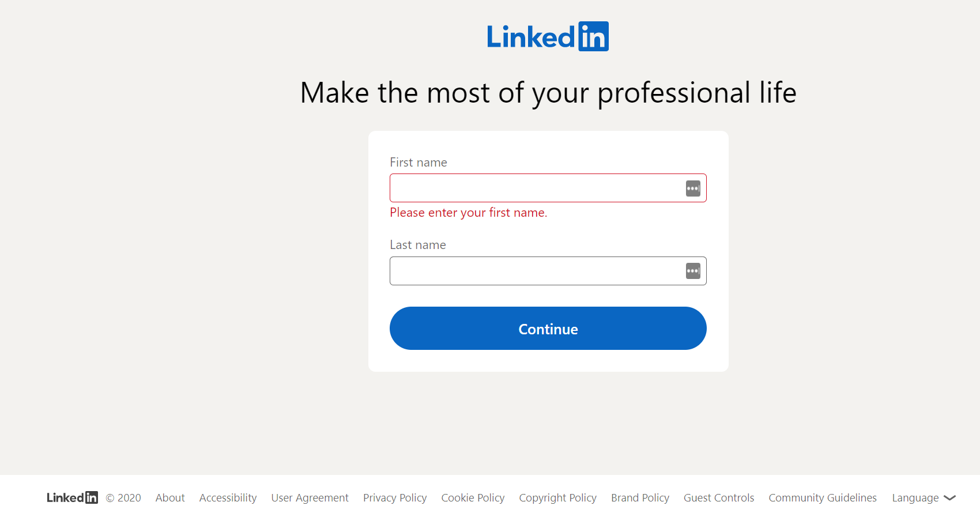The width and height of the screenshot is (980, 513).
Task: Open the Guest Controls link
Action: (719, 498)
